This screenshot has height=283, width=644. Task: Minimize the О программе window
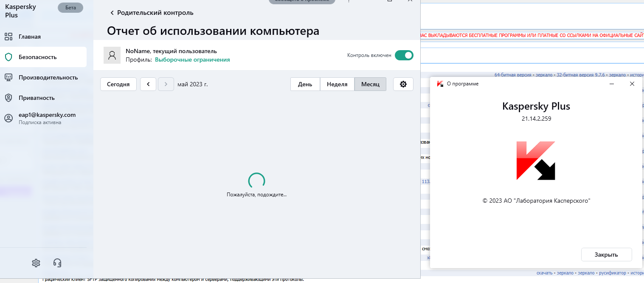pyautogui.click(x=612, y=84)
